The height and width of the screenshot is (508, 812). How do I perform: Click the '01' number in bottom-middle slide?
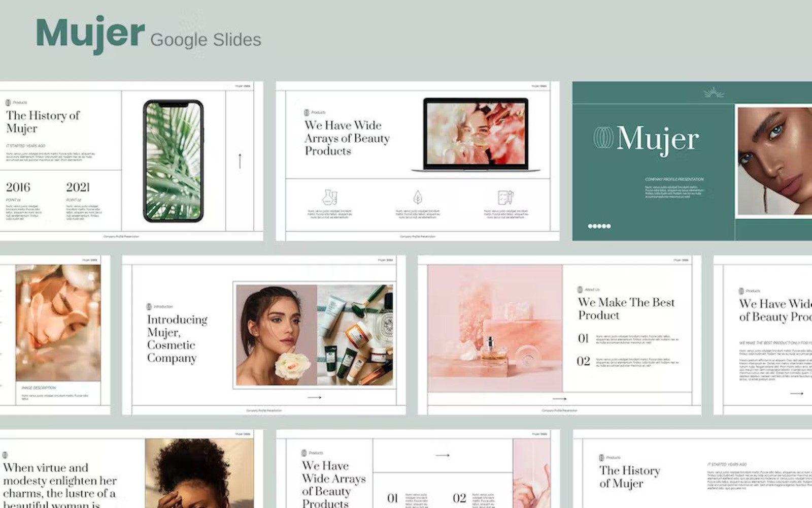tap(392, 498)
